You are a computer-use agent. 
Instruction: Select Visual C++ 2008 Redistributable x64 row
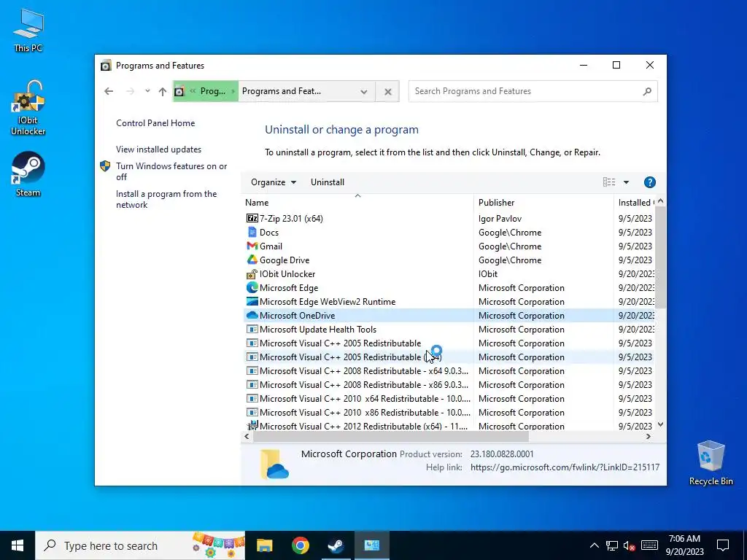point(448,370)
